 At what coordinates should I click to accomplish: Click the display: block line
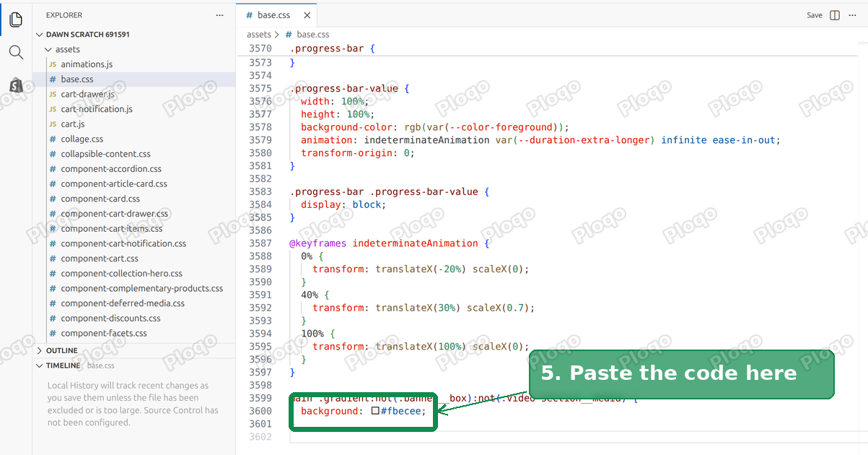[343, 204]
